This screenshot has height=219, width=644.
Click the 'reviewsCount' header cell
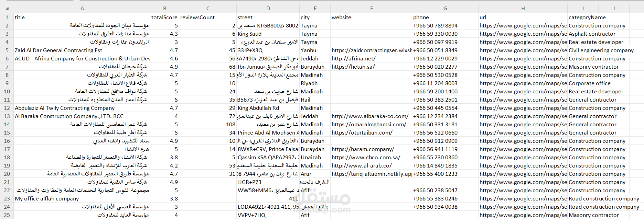tap(208, 17)
